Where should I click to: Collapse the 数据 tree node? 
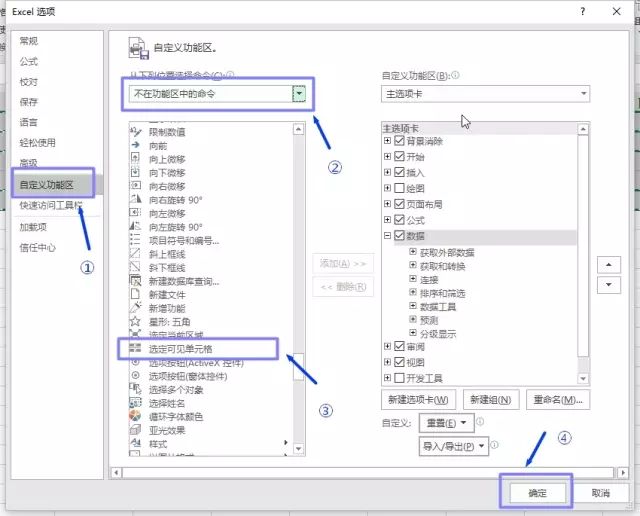tap(387, 236)
